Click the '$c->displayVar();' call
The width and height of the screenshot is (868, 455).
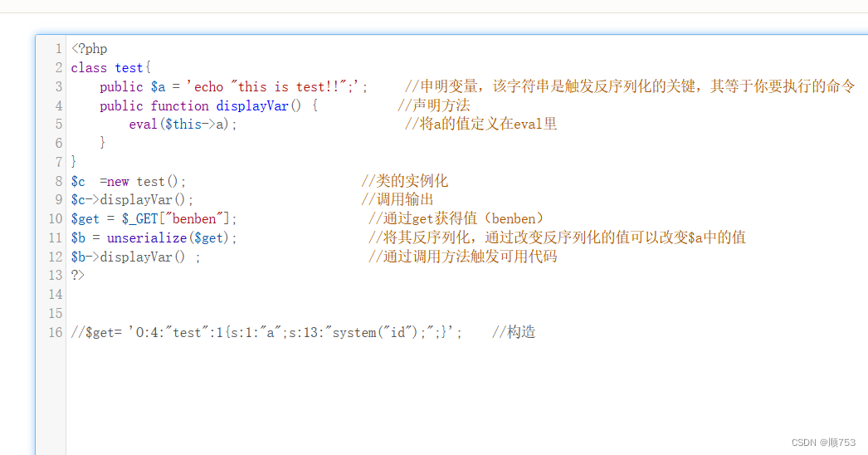[x=132, y=200]
